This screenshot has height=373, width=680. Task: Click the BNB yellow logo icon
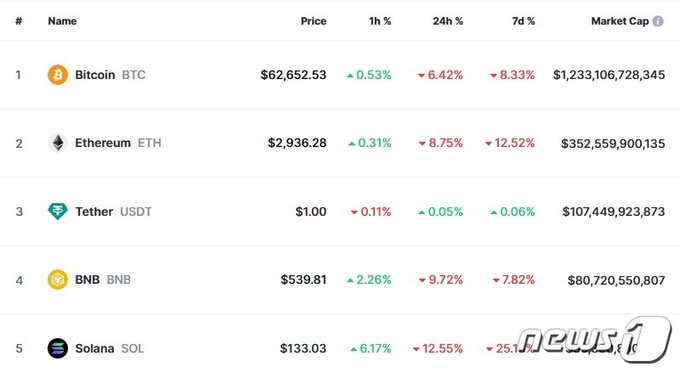[x=58, y=279]
